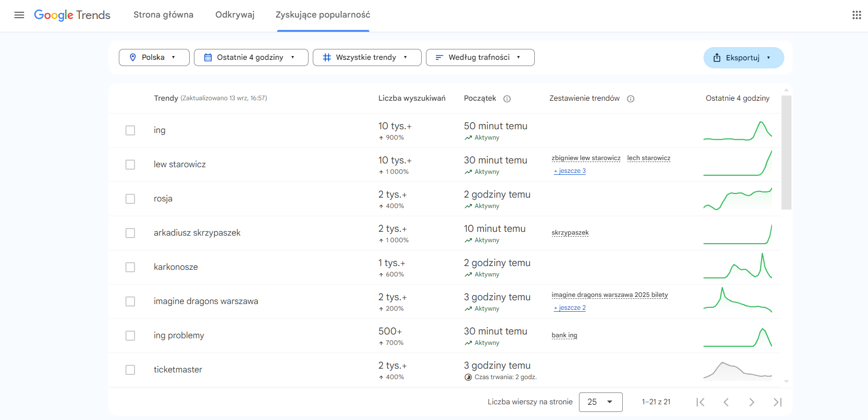Go to the first page of results
The width and height of the screenshot is (868, 420).
coord(700,402)
